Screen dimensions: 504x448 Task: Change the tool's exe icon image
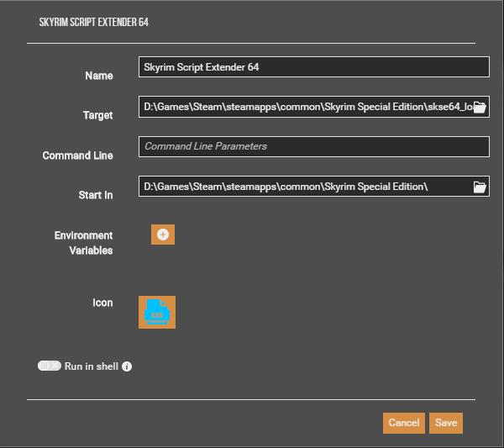pos(157,313)
